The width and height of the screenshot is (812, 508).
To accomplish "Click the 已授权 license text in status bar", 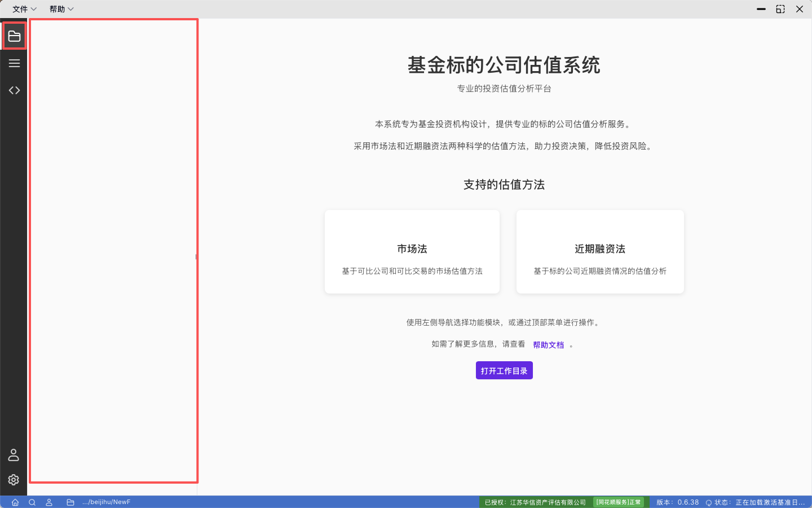I will click(x=535, y=502).
